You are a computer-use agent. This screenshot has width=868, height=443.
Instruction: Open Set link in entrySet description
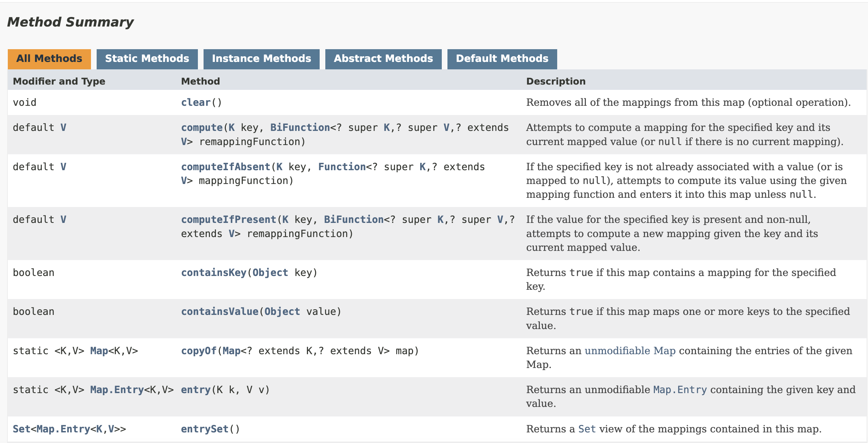click(587, 429)
